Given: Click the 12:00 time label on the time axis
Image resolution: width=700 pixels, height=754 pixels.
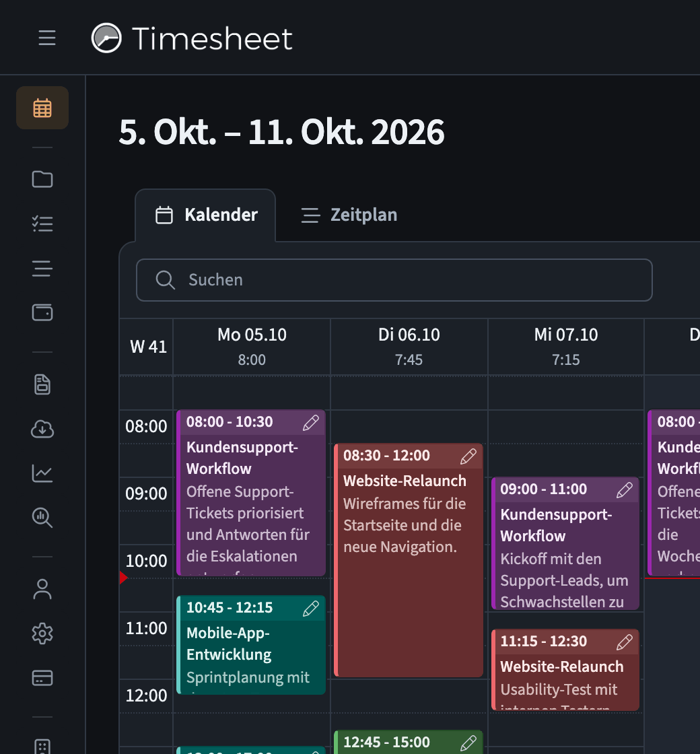Looking at the screenshot, I should 146,696.
